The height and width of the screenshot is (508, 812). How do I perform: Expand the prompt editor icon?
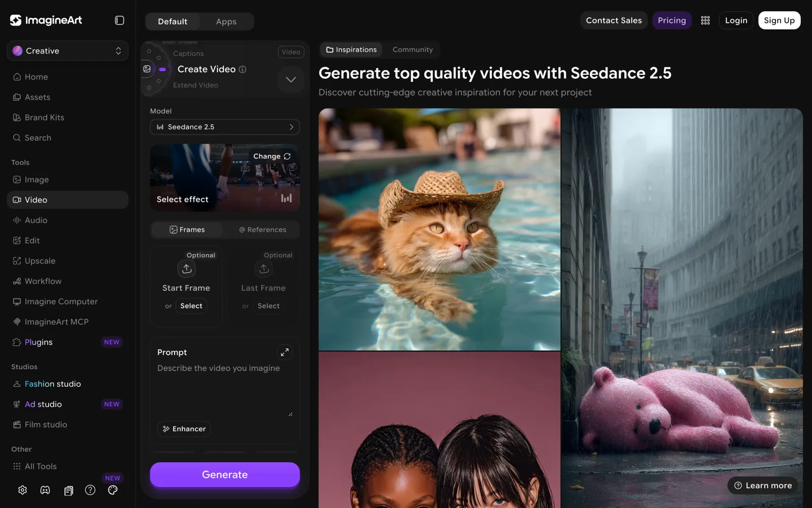[285, 352]
